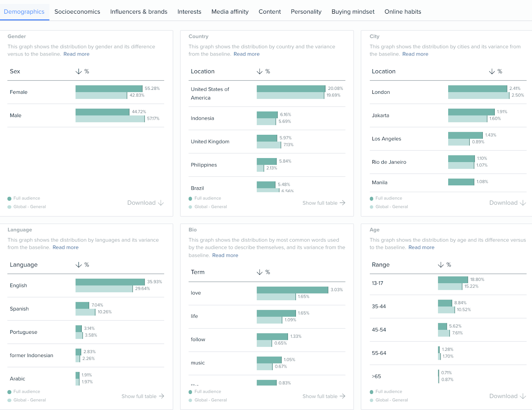
Task: Click the download arrow icon in Gender card
Action: (x=161, y=203)
